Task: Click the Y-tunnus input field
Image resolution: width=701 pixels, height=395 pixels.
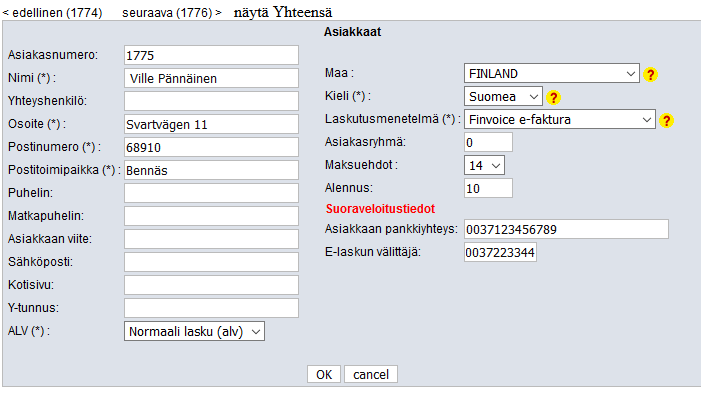Action: coord(211,308)
